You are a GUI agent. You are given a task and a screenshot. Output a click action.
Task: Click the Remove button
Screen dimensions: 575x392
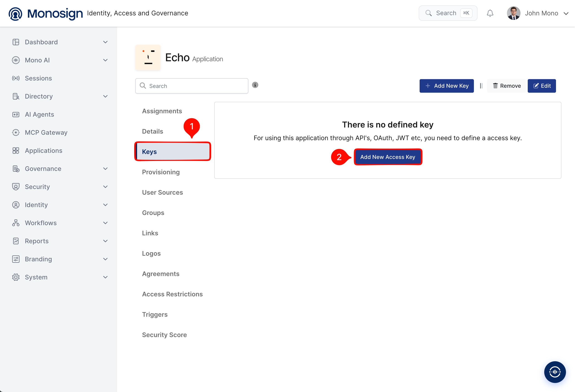pyautogui.click(x=506, y=86)
